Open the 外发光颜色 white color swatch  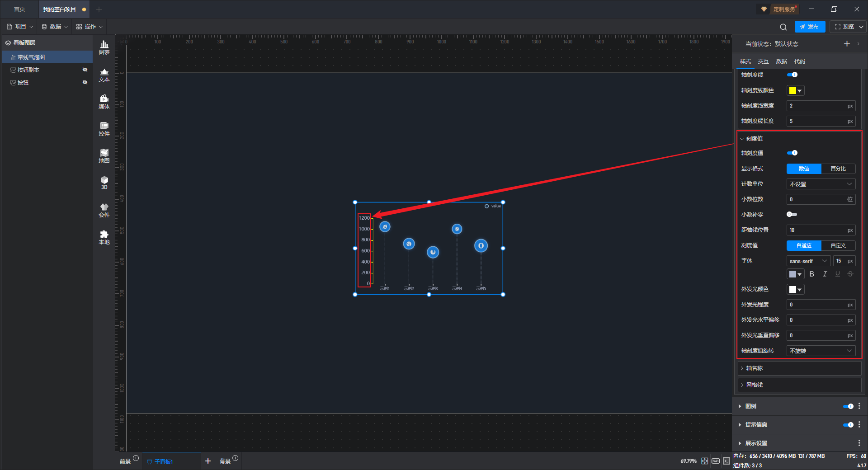point(795,289)
